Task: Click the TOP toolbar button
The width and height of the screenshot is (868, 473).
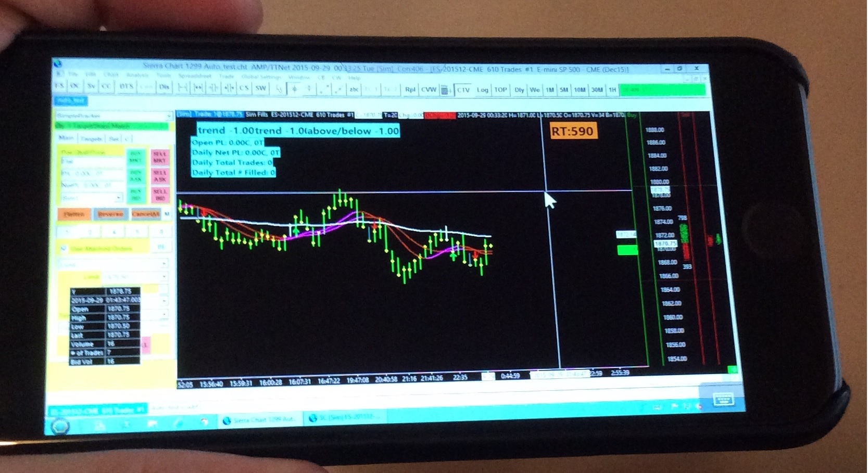Action: [500, 90]
